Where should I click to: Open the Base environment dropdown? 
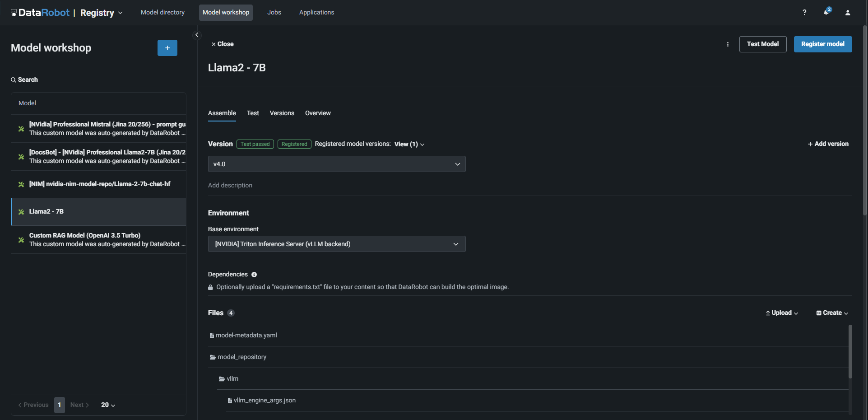pos(336,244)
